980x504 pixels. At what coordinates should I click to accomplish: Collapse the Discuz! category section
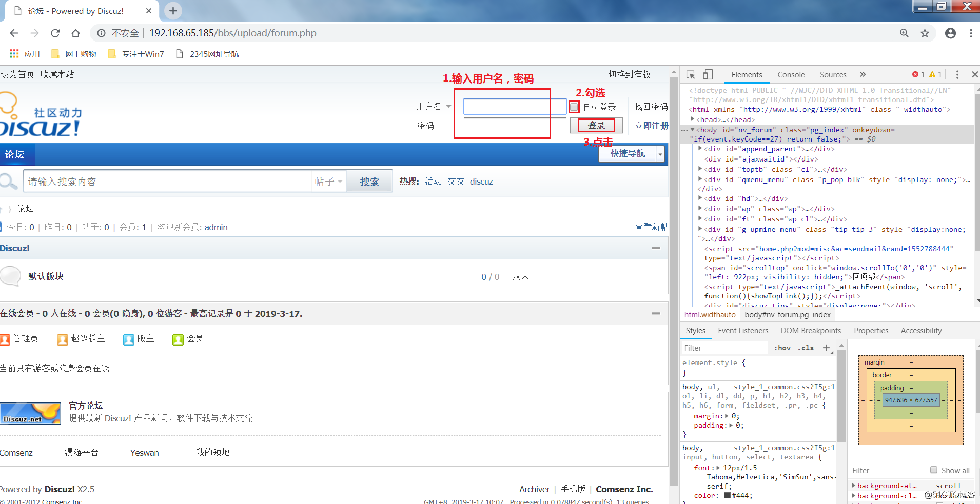(x=656, y=248)
